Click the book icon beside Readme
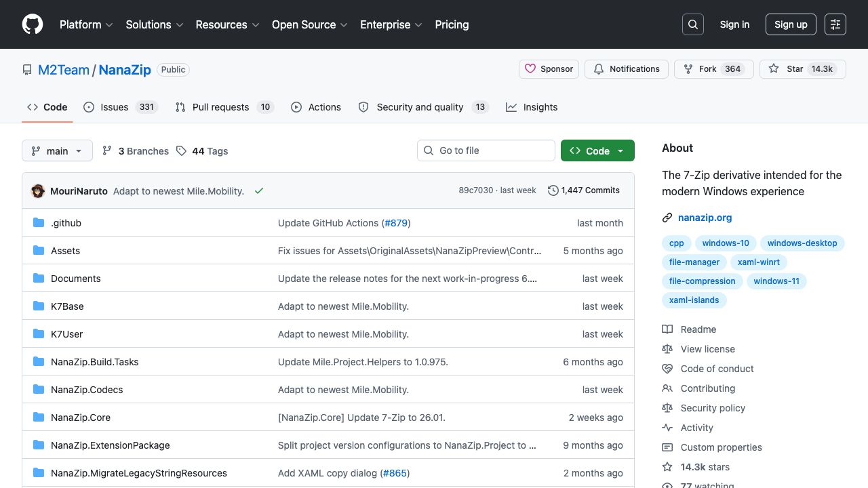This screenshot has height=488, width=868. pyautogui.click(x=667, y=329)
